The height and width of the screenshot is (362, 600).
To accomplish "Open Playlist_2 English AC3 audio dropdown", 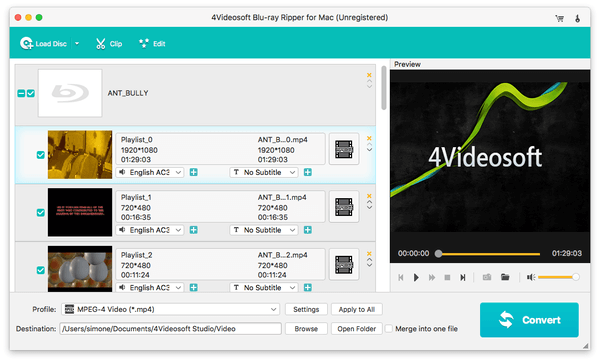I will 150,288.
